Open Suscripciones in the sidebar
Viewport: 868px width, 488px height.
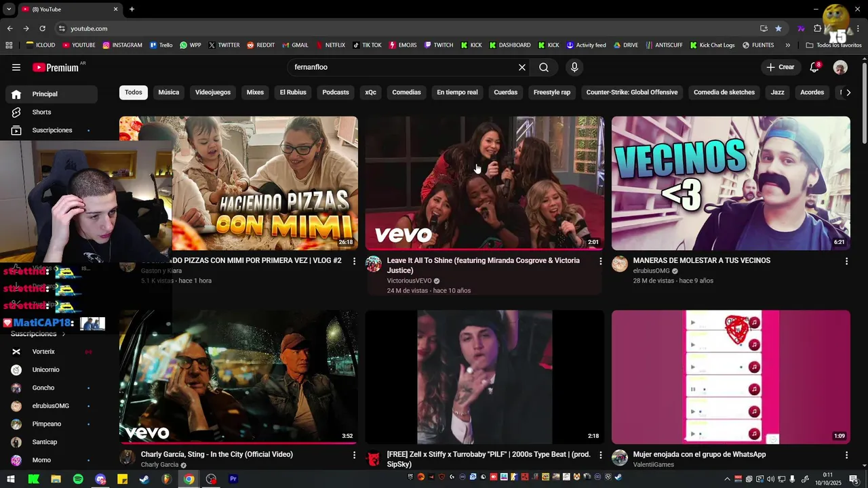(52, 130)
